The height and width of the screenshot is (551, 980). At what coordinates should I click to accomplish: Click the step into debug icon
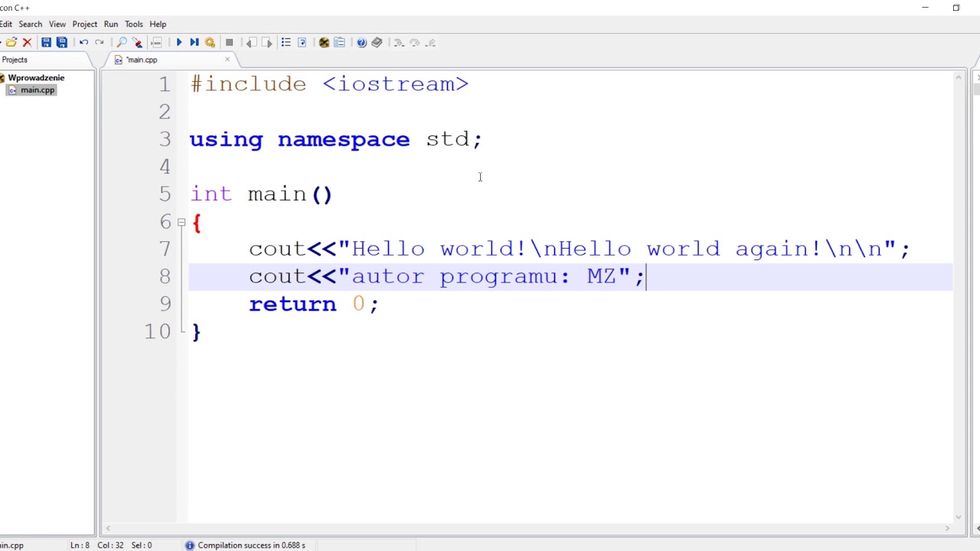[x=399, y=43]
